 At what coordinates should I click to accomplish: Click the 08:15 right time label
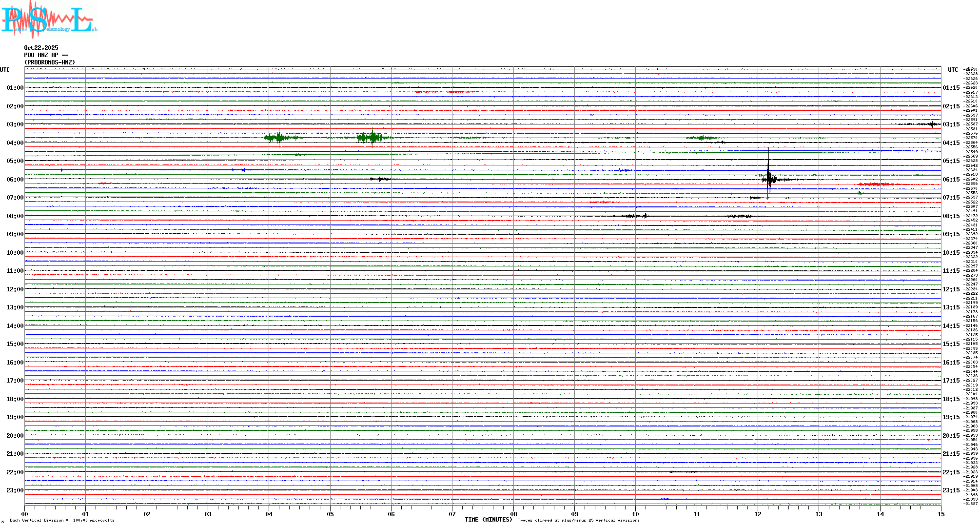(951, 216)
